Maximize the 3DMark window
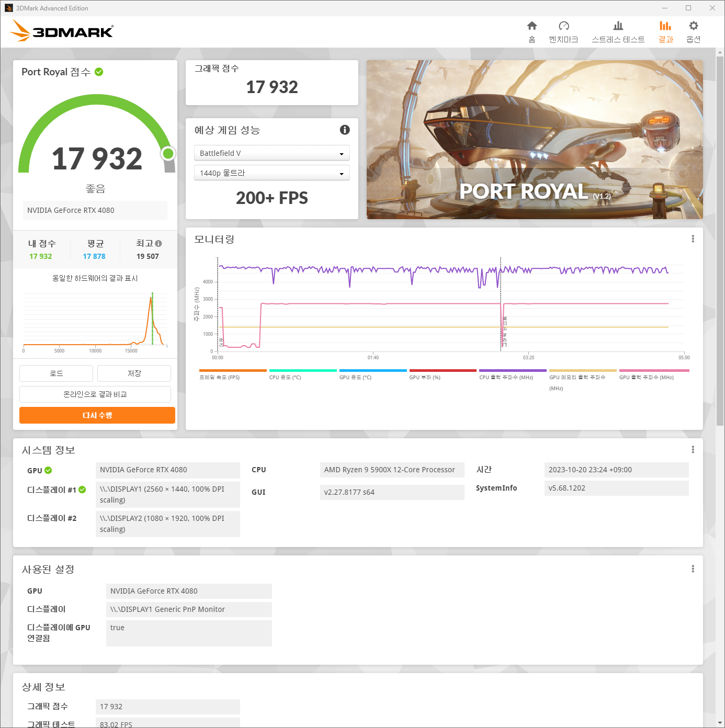Image resolution: width=725 pixels, height=728 pixels. 688,8
